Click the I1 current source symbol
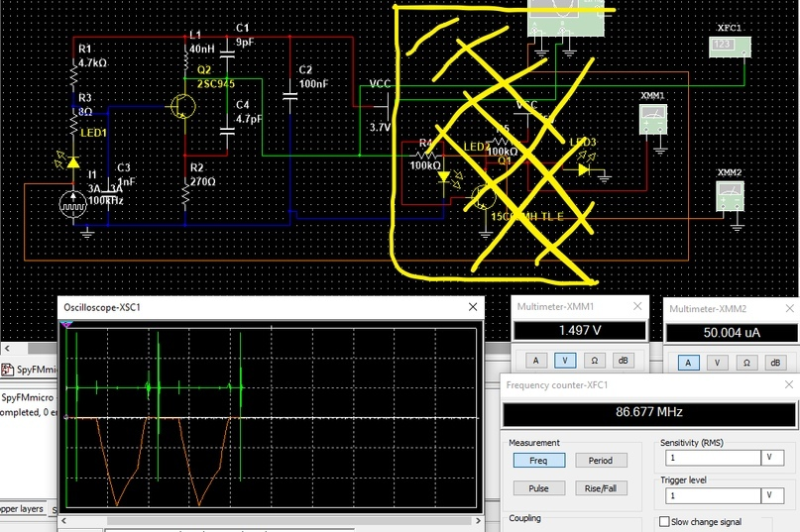Screen dimensions: 800x532 (72, 204)
